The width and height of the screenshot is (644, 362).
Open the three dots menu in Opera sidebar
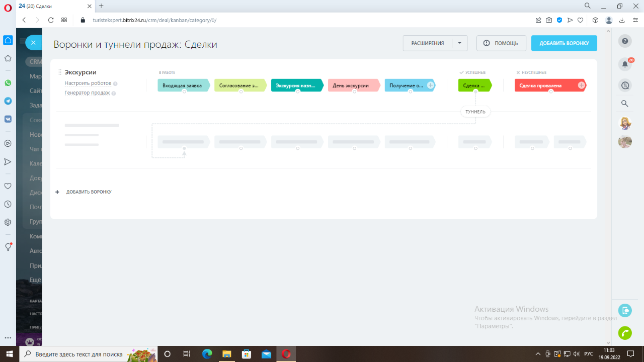pyautogui.click(x=8, y=338)
